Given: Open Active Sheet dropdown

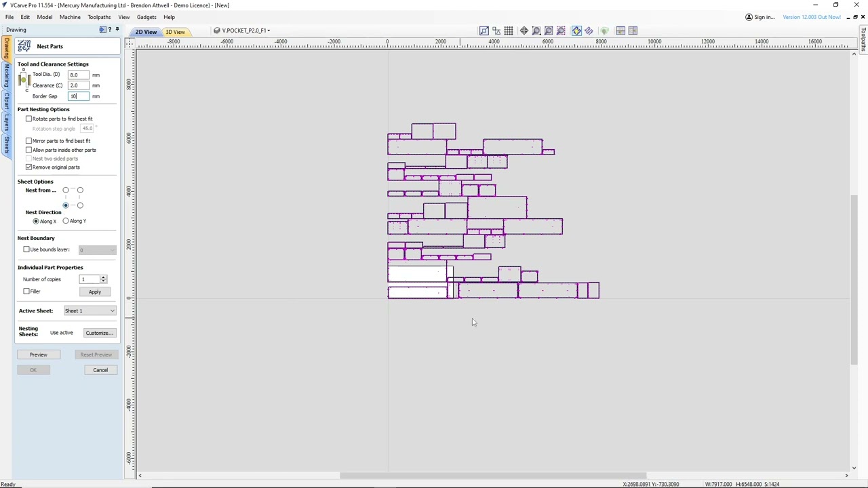Looking at the screenshot, I should (x=90, y=310).
